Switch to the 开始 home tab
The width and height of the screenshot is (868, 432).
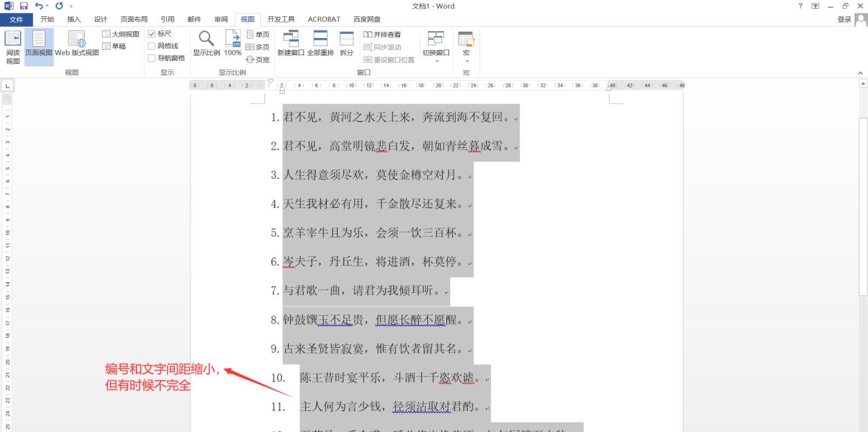(x=47, y=19)
